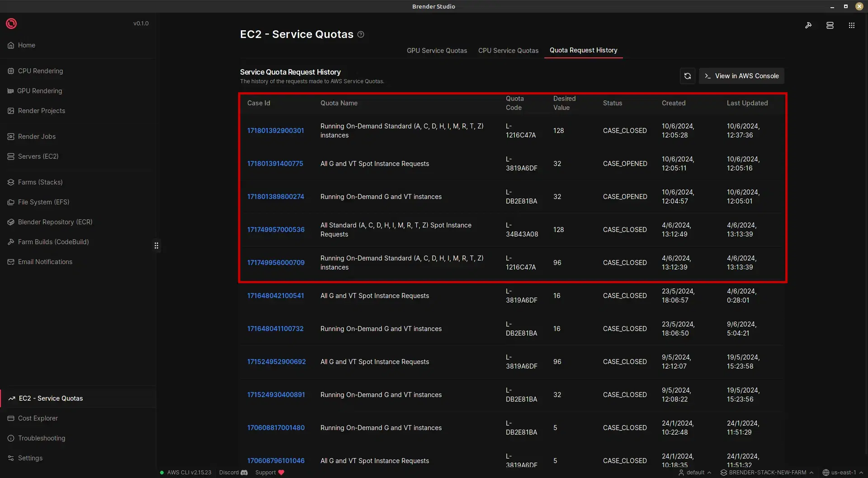Click the refresh quota history icon button
868x478 pixels.
(x=687, y=76)
